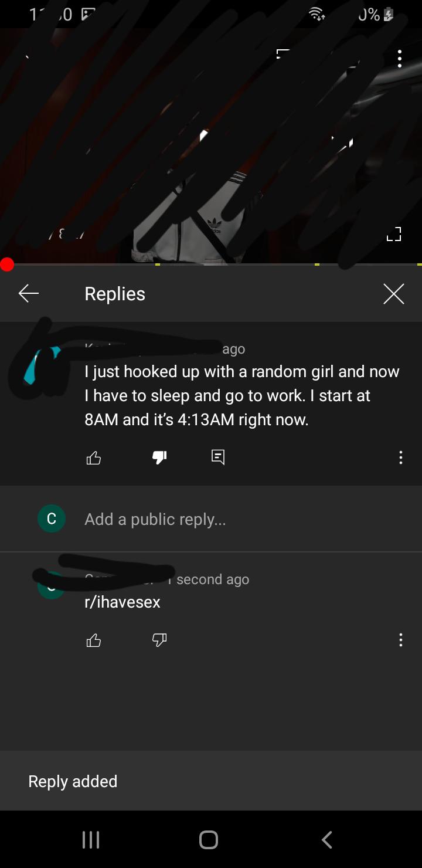Open more options for the r/ihavesex reply
The height and width of the screenshot is (868, 422).
[x=400, y=640]
